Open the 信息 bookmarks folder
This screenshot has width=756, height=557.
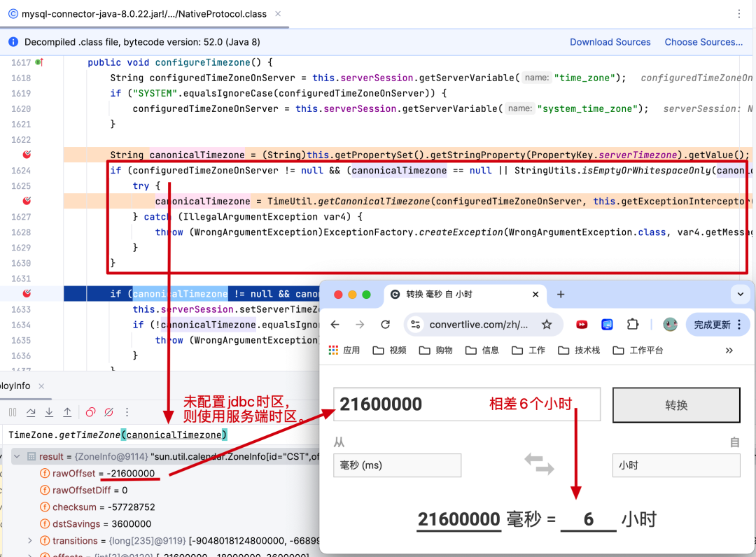(x=482, y=351)
